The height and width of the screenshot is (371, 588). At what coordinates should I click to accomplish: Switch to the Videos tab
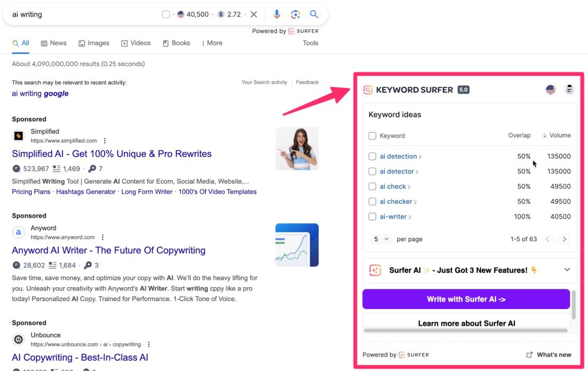coord(136,43)
